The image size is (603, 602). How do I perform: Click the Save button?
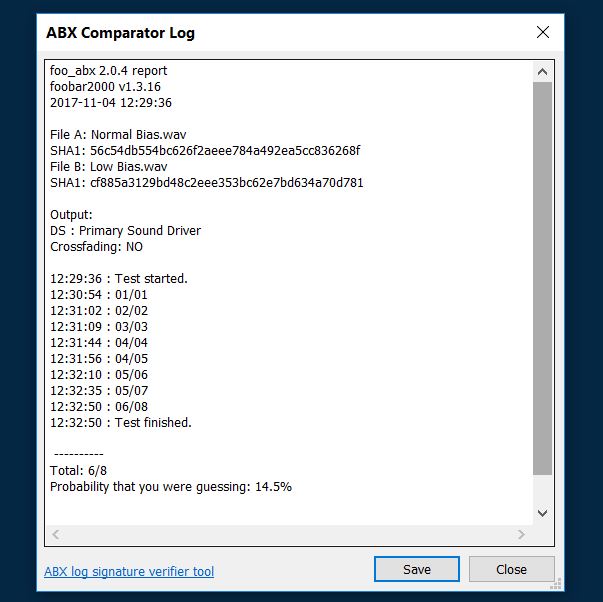point(416,569)
